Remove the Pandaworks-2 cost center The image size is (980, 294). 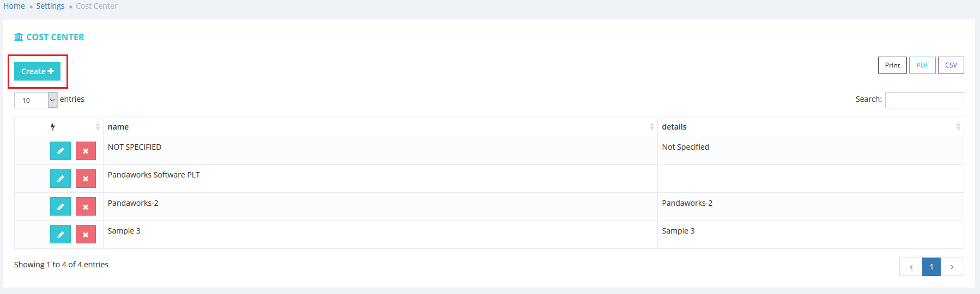(x=86, y=206)
